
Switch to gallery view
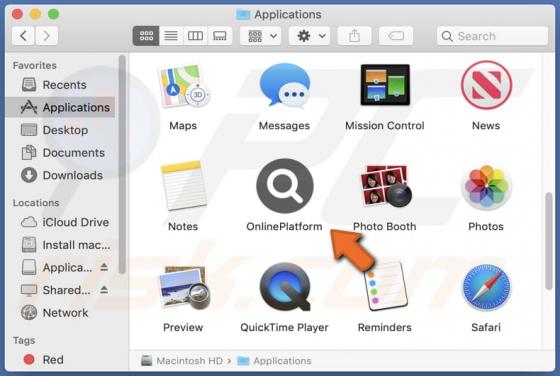click(220, 36)
